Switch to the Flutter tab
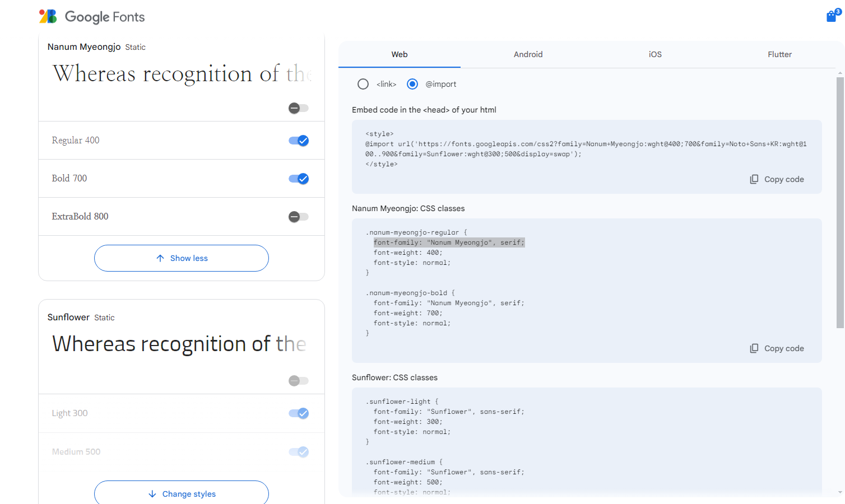 click(x=779, y=54)
